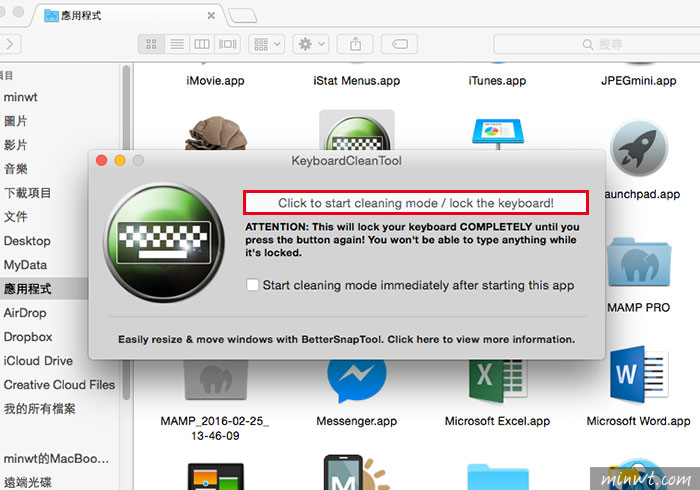Open Creative Cloud Files in sidebar
700x490 pixels.
click(x=59, y=385)
